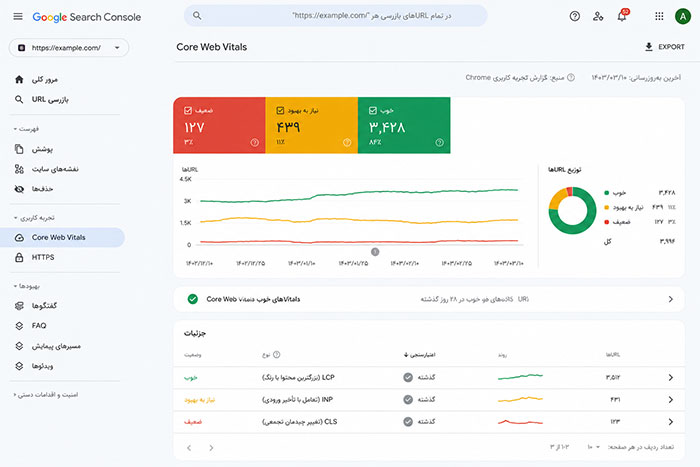
Task: Expand LCP row with its chevron
Action: point(671,378)
